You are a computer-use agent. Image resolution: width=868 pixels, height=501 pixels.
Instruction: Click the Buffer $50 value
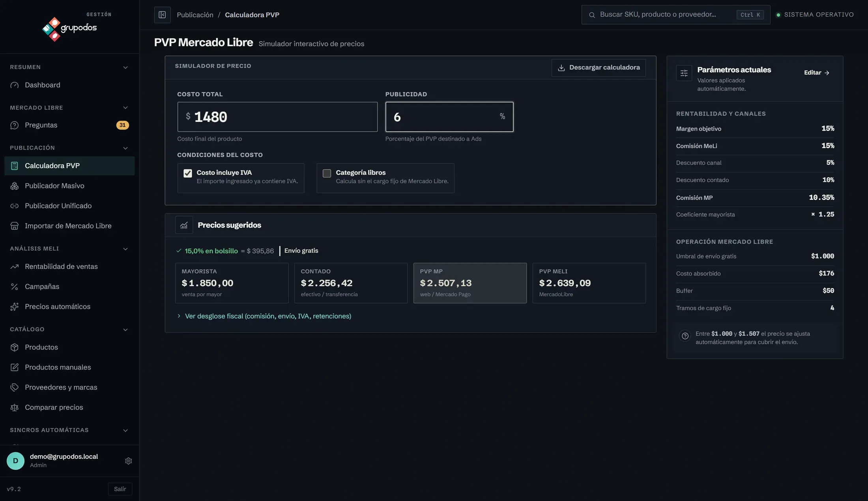pos(828,291)
